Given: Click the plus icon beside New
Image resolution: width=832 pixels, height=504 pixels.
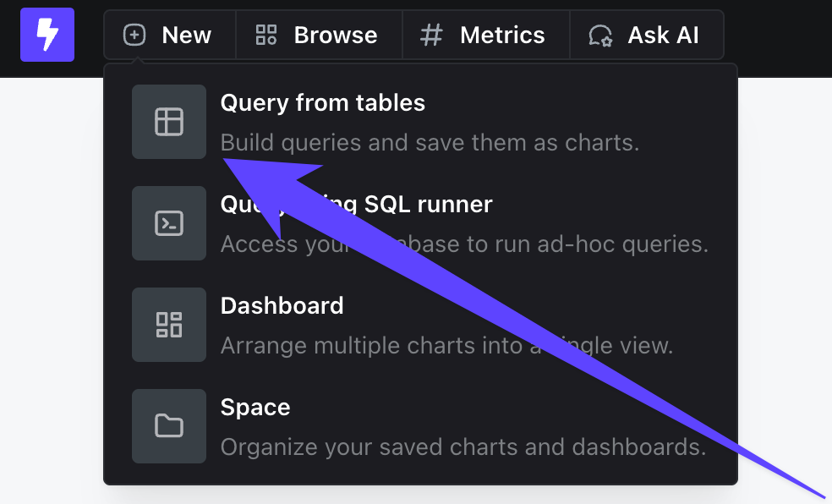Looking at the screenshot, I should pyautogui.click(x=134, y=35).
